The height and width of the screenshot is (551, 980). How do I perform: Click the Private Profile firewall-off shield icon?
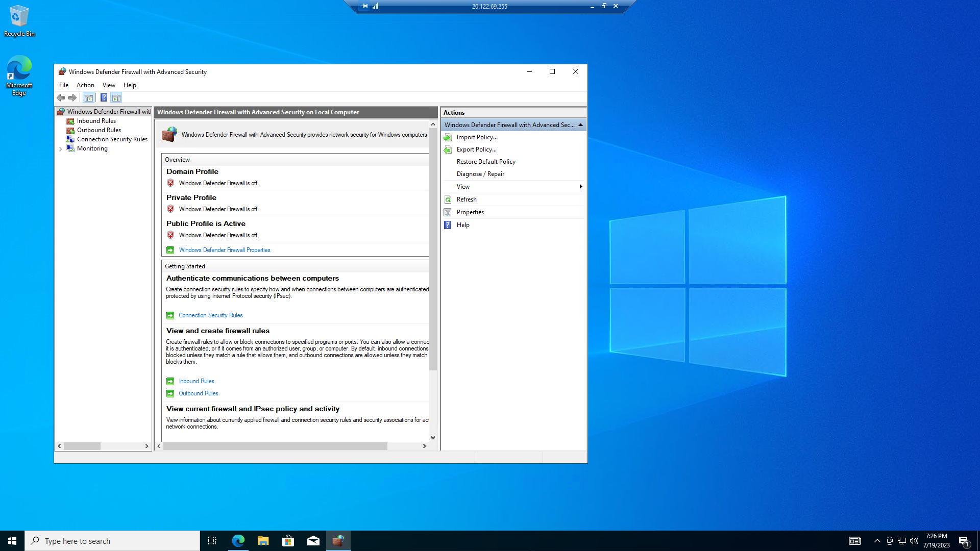[x=170, y=209]
